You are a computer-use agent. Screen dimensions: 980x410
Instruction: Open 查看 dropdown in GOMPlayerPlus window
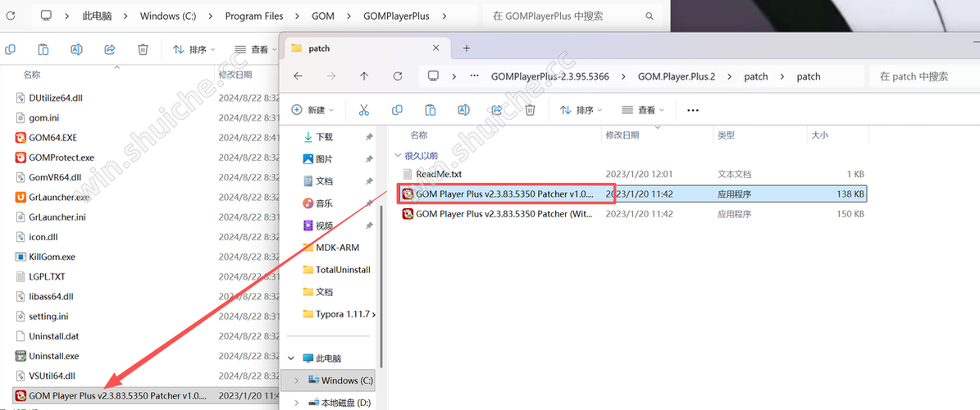pyautogui.click(x=256, y=49)
